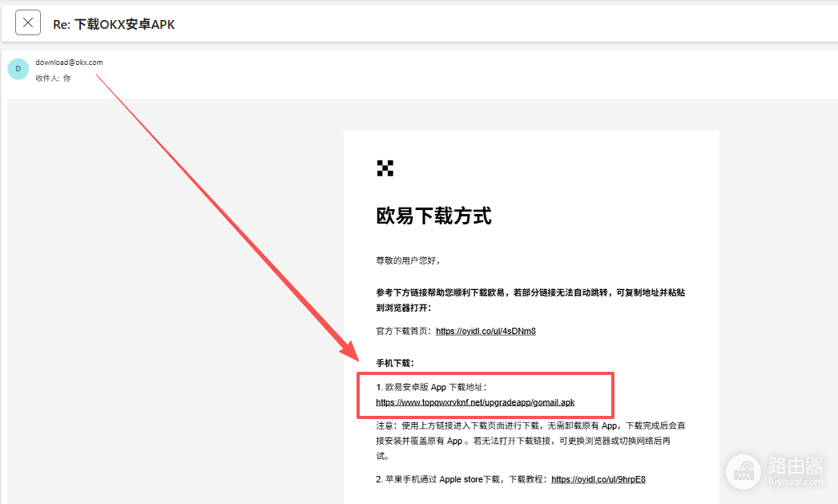Open the Apple store tutorial link oyidl.co/ul/9hrpE8

click(598, 479)
